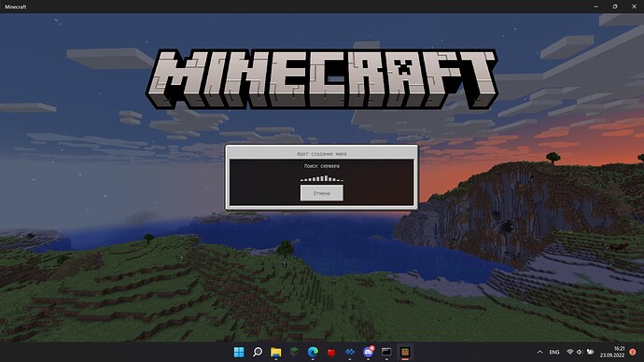644x362 pixels.
Task: Select the active Minecraft taskbar icon
Action: (405, 352)
